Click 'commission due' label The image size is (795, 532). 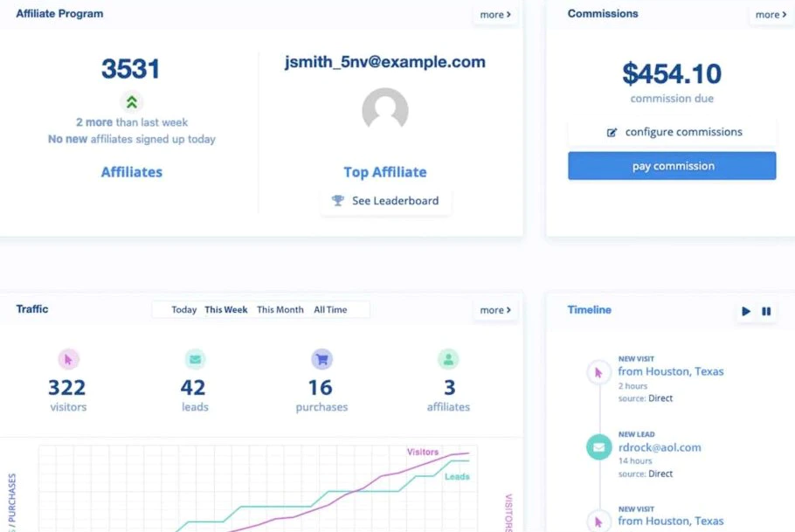click(x=672, y=99)
